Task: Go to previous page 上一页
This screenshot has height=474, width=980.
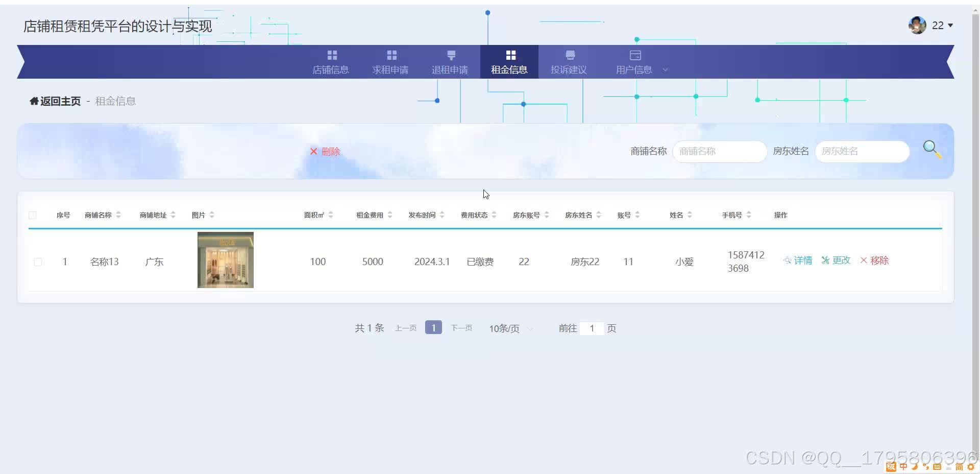Action: (x=406, y=328)
